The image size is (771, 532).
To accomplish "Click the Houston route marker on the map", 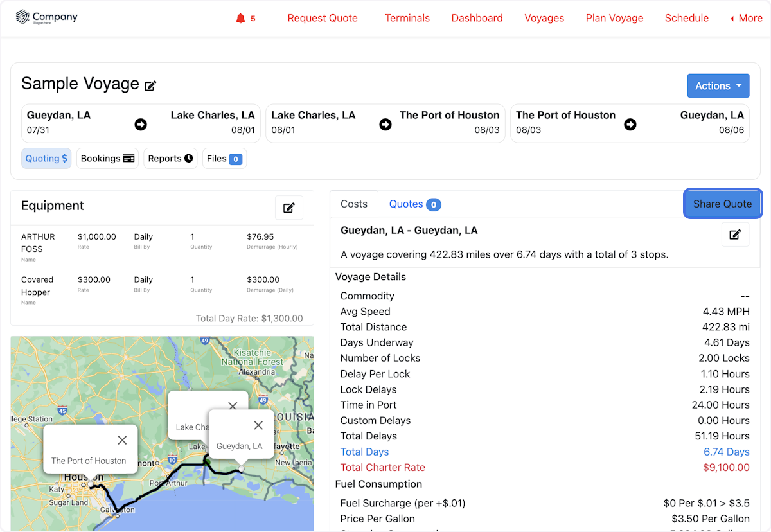I will [91, 484].
